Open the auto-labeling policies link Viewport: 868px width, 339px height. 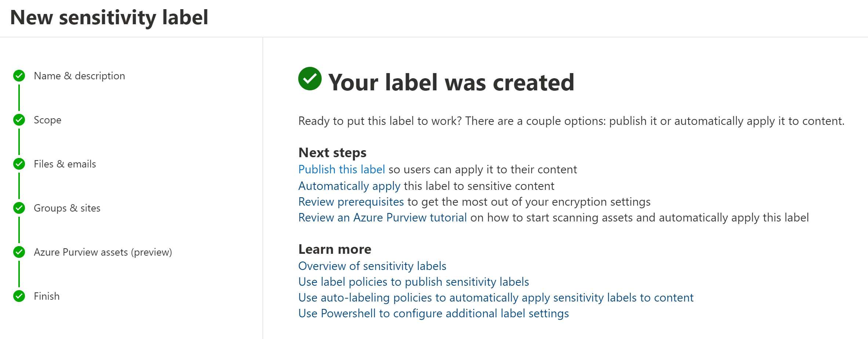(x=496, y=297)
